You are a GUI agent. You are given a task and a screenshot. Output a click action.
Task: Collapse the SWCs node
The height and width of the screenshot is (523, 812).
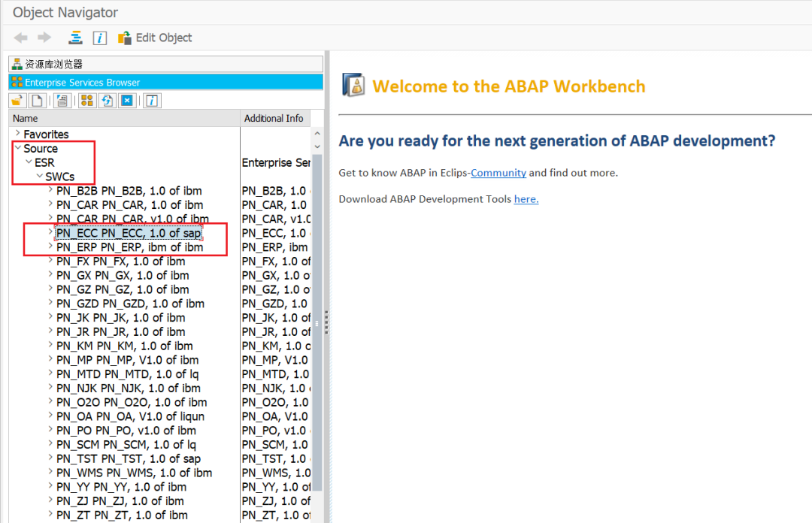39,176
